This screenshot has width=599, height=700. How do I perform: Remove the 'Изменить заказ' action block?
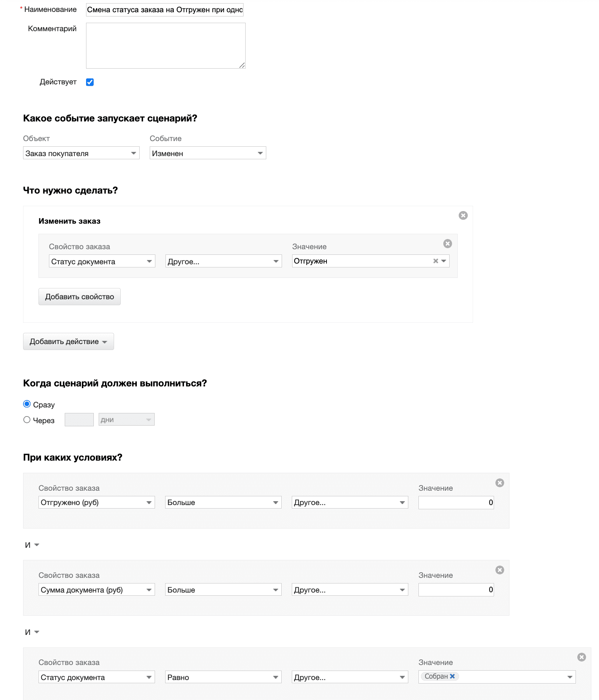[463, 215]
